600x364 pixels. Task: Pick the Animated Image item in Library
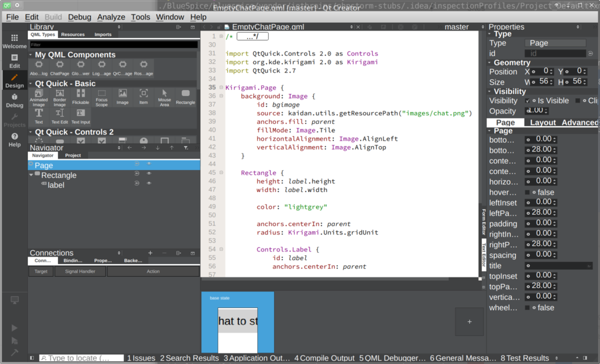point(39,98)
